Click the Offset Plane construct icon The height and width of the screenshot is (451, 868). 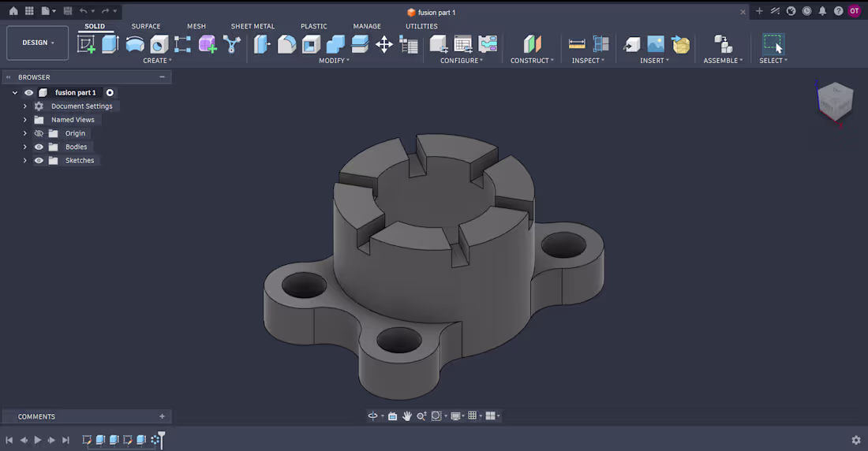click(x=532, y=44)
